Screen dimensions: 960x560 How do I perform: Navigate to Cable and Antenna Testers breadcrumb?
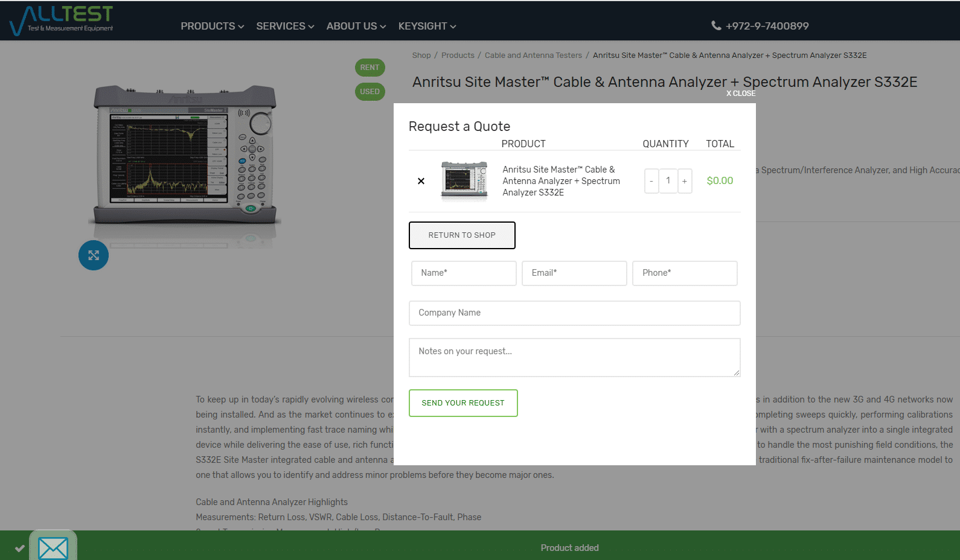click(x=533, y=56)
